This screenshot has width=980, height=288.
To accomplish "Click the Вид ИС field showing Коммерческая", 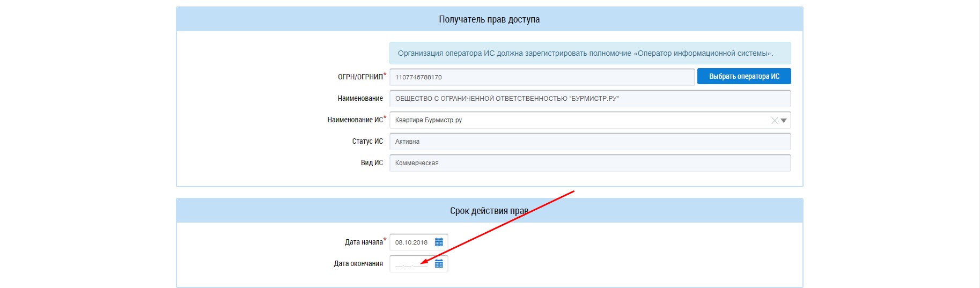I will click(590, 163).
